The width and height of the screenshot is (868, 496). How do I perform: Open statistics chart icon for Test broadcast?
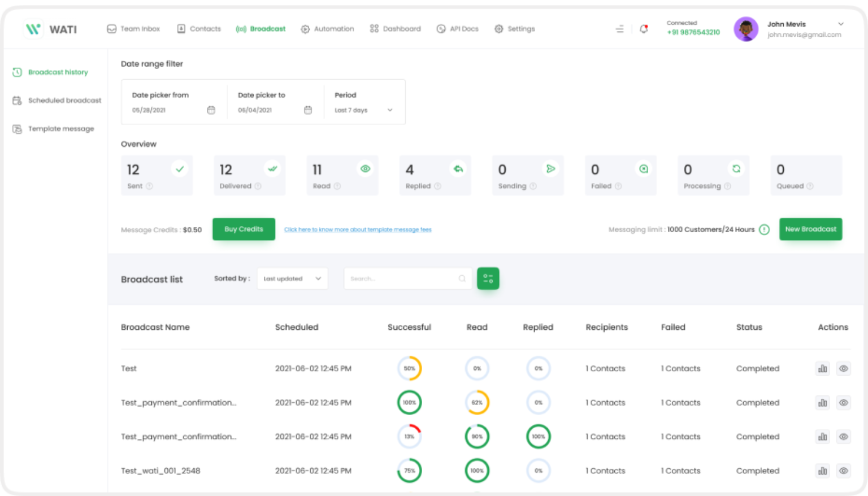(822, 369)
